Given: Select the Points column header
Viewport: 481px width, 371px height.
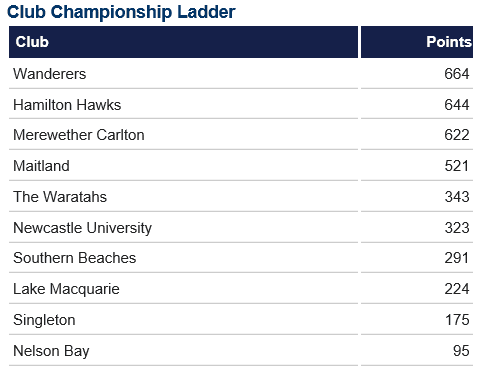Looking at the screenshot, I should 417,42.
